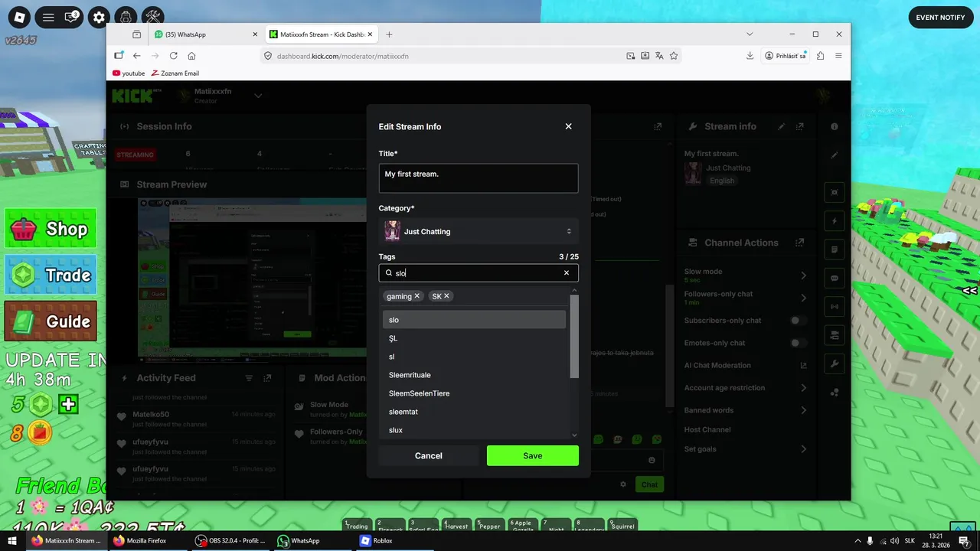The image size is (980, 551).
Task: Open Roblox hamburger menu
Action: pos(47,17)
